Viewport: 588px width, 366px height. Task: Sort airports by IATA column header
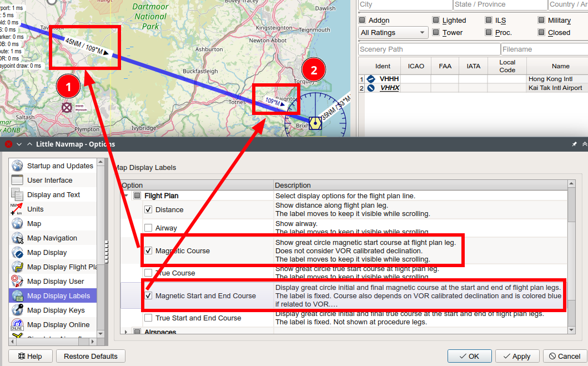[x=473, y=66]
